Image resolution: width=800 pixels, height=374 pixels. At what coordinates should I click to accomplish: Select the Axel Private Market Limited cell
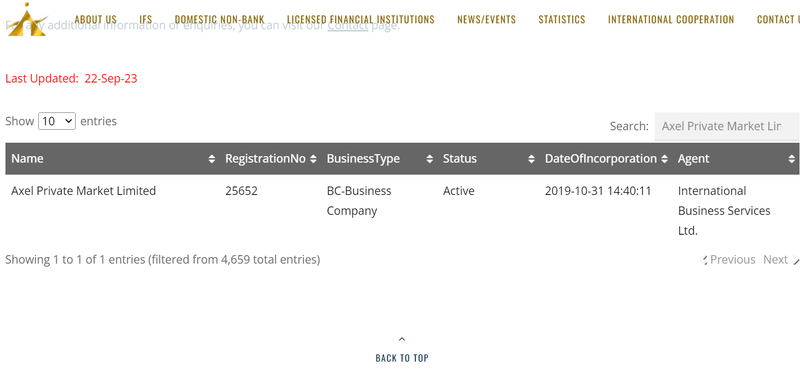pyautogui.click(x=84, y=191)
